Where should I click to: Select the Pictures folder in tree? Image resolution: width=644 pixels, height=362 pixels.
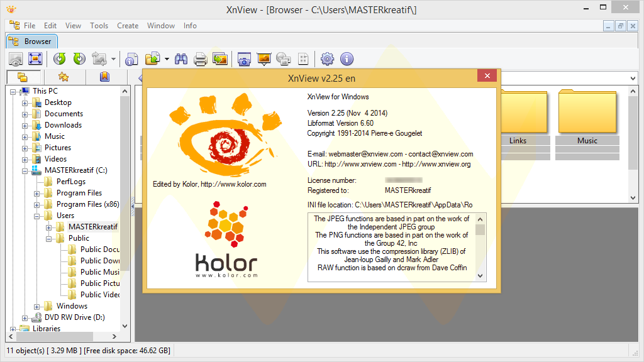(57, 147)
